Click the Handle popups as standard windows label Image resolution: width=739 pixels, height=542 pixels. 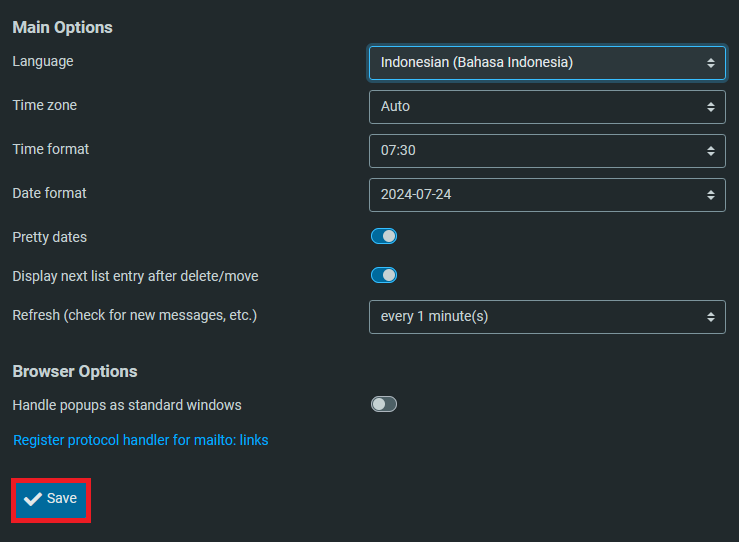click(x=127, y=405)
